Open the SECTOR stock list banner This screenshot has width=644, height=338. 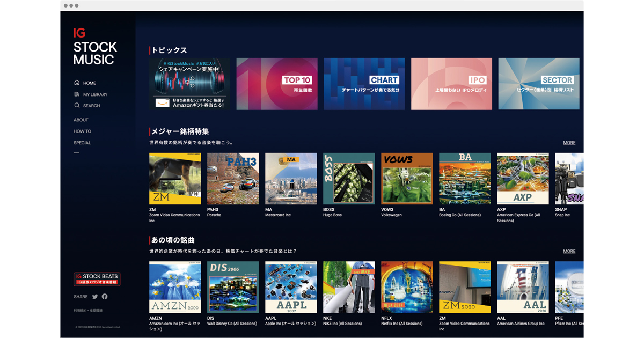click(x=539, y=84)
